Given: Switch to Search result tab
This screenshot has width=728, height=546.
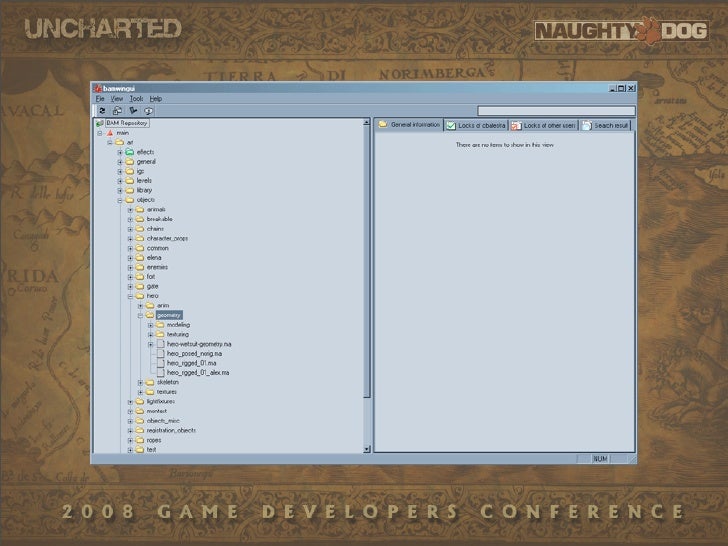Looking at the screenshot, I should (606, 125).
